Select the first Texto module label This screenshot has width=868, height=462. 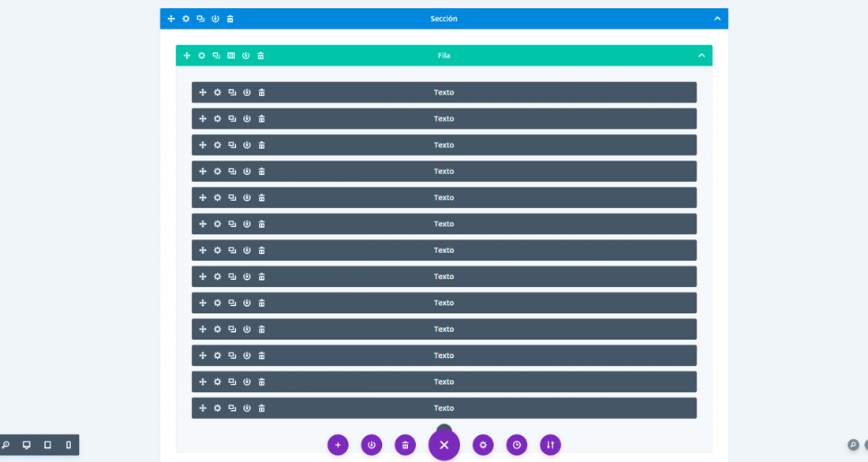click(x=444, y=92)
